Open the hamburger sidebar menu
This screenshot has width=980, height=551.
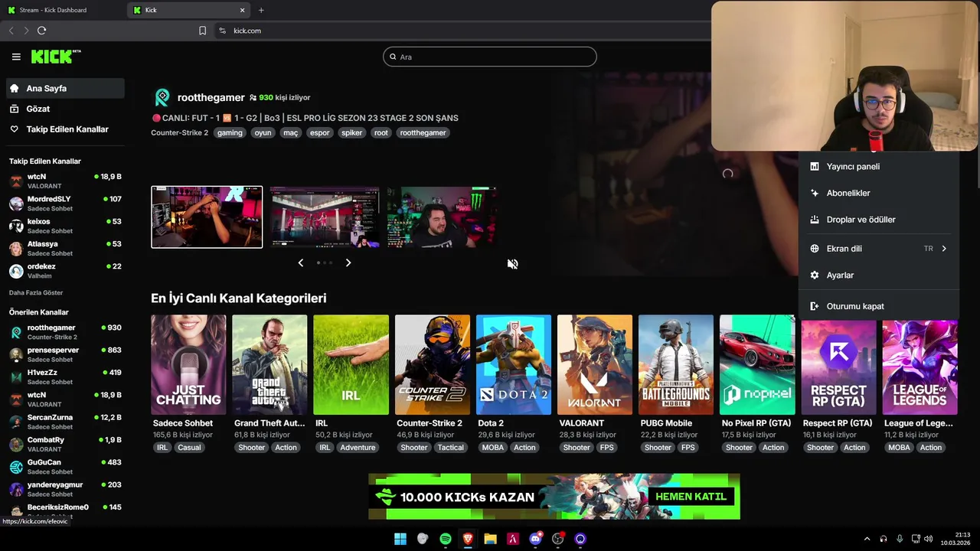coord(16,57)
